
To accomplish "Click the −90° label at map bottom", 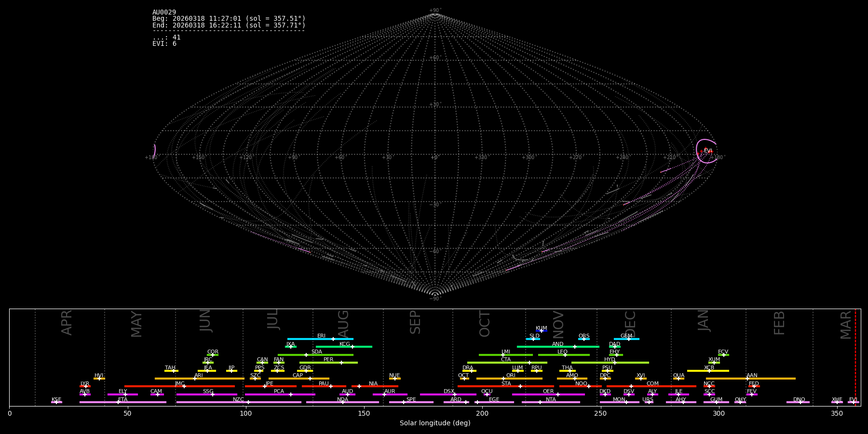I will 435,299.
